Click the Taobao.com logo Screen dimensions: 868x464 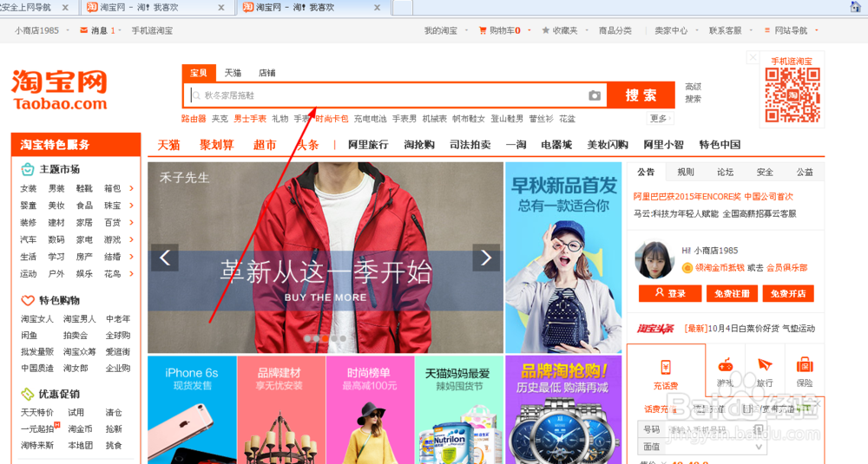[x=60, y=89]
